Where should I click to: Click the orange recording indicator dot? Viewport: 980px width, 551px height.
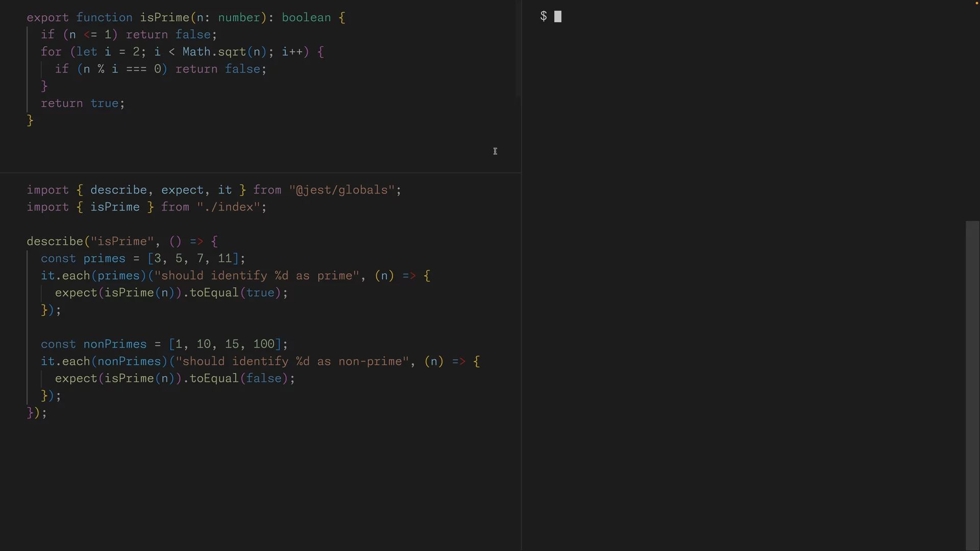tap(976, 3)
